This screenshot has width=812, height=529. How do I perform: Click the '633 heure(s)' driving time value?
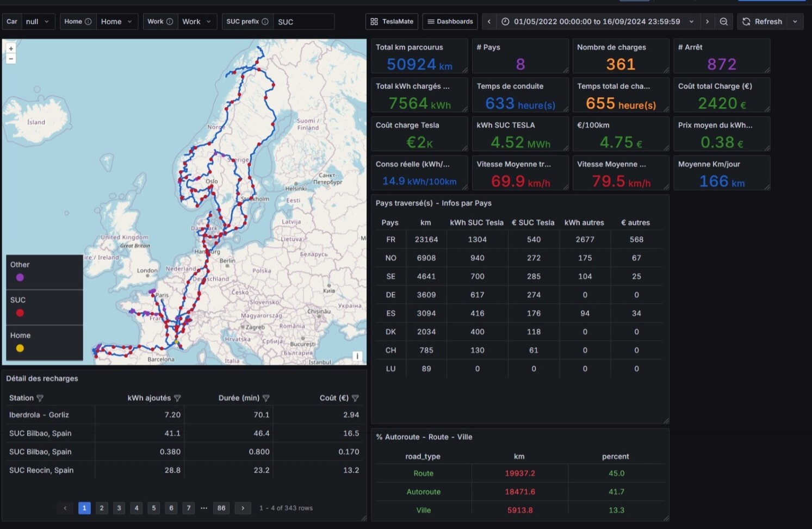[x=520, y=103]
